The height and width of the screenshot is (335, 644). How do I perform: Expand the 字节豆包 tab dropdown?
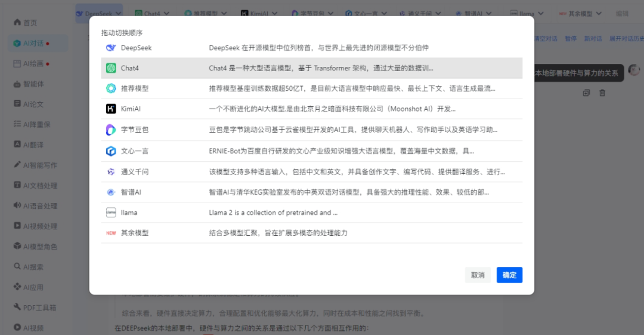[x=330, y=14]
